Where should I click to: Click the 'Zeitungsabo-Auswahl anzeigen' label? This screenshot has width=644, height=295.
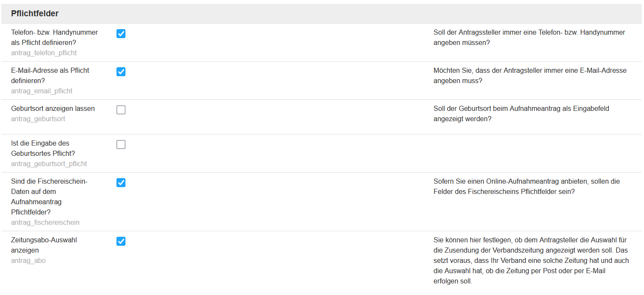pyautogui.click(x=44, y=245)
